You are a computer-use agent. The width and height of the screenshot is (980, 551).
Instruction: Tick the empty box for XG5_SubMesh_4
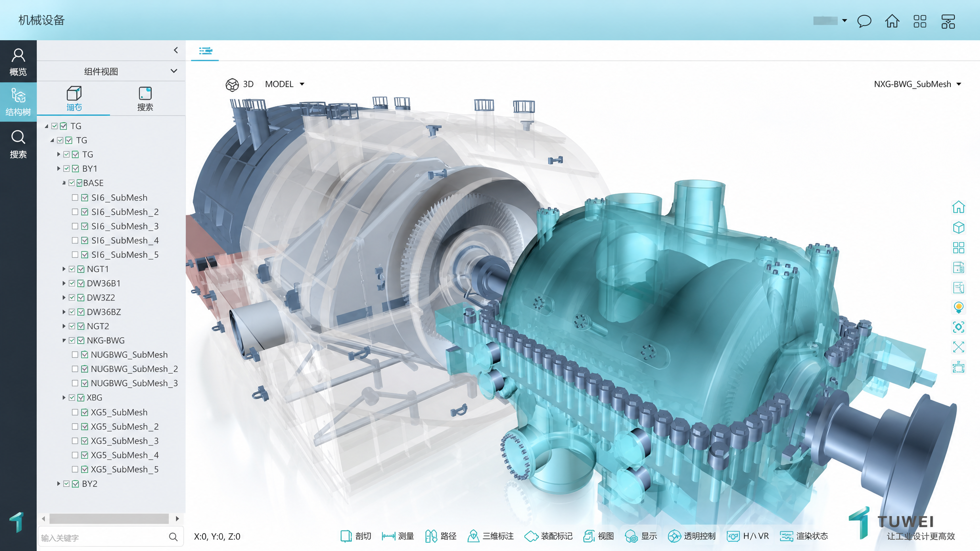tap(75, 455)
